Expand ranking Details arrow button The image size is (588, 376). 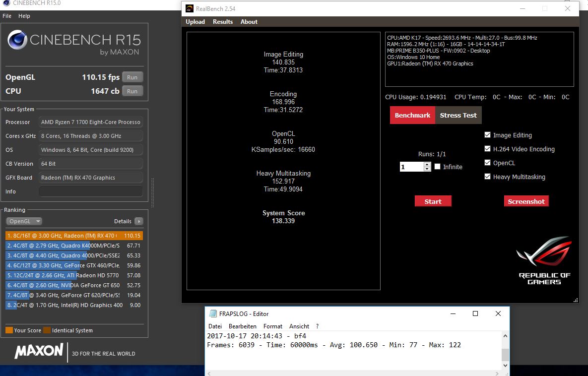pos(139,221)
